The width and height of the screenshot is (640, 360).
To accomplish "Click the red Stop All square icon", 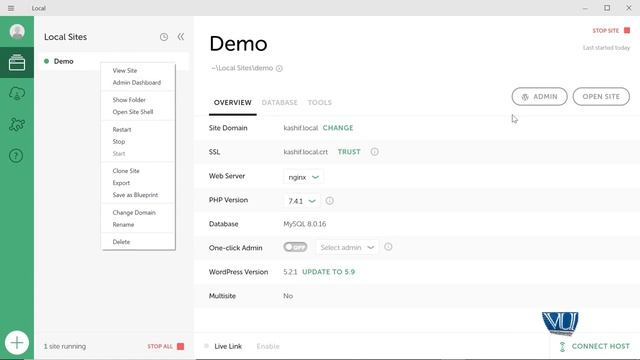I will (180, 346).
